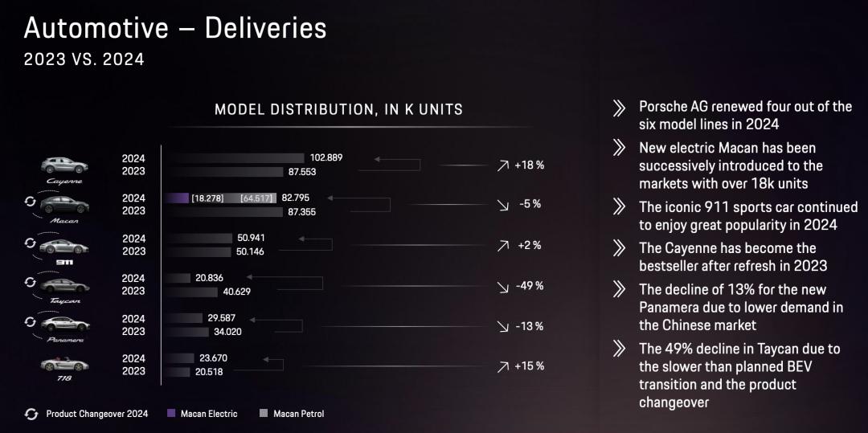The width and height of the screenshot is (868, 433).
Task: Click the gray Macan Petrol legend swatch
Action: pyautogui.click(x=264, y=414)
